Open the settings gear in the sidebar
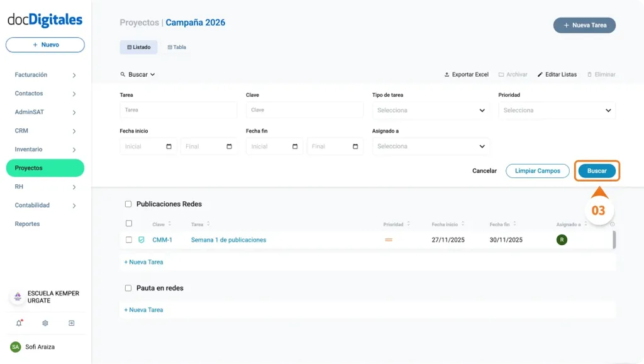 click(x=44, y=323)
